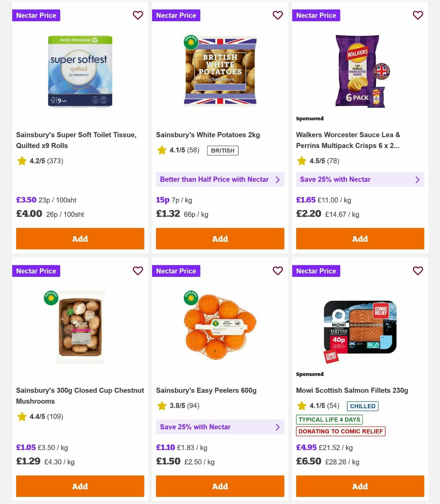The width and height of the screenshot is (440, 504).
Task: Click the heart icon on Walkers Worcester Sauce crisps
Action: tap(418, 15)
